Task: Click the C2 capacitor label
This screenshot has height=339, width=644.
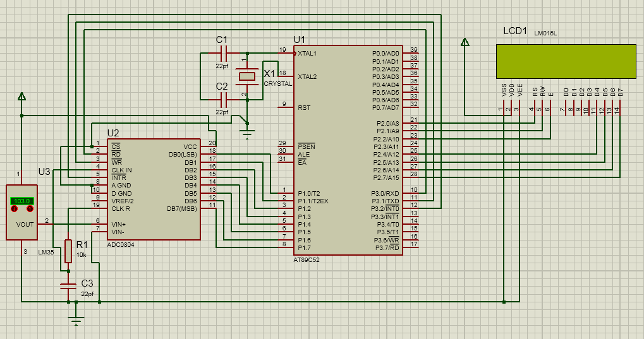Action: pyautogui.click(x=222, y=86)
